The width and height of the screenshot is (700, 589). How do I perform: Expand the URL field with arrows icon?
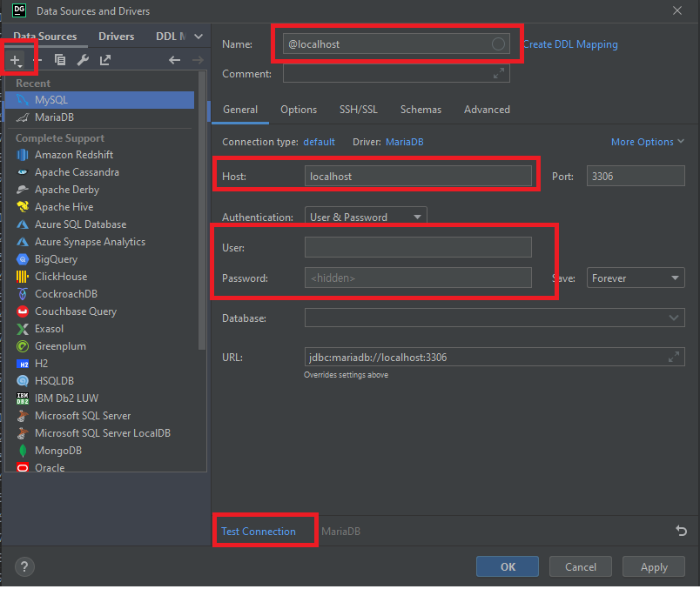pyautogui.click(x=673, y=357)
